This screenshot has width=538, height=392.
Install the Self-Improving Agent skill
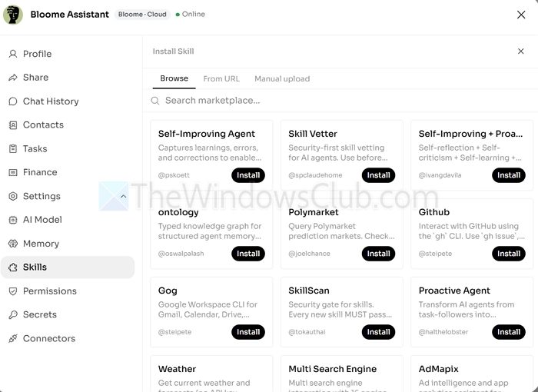(x=248, y=175)
